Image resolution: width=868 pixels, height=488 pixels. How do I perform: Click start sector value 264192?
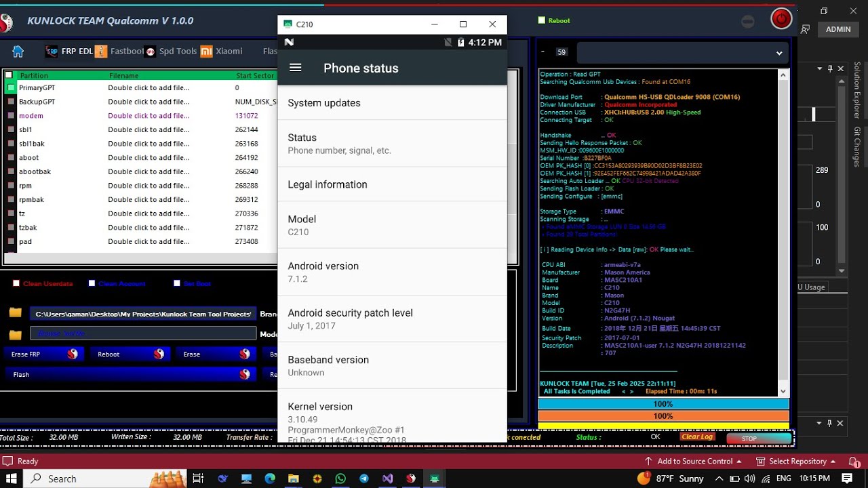pos(246,158)
